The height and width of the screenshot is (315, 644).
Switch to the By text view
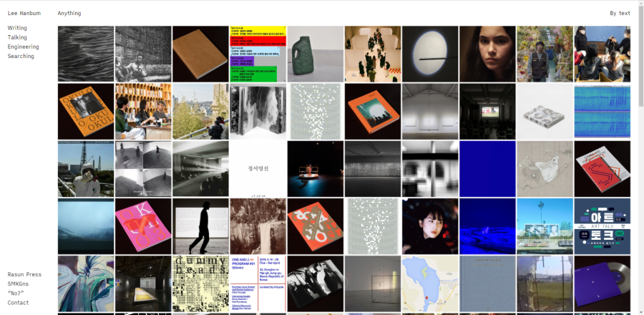coord(620,13)
